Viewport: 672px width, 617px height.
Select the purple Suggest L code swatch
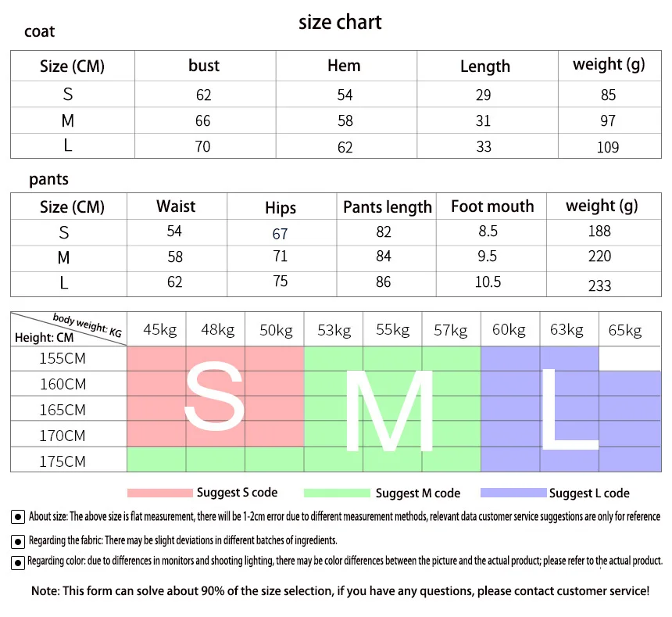[x=514, y=493]
